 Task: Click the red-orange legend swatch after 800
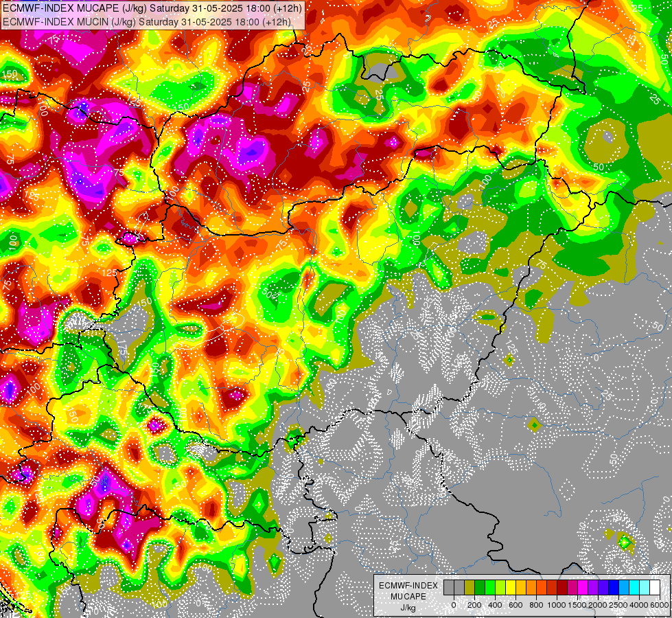(542, 588)
